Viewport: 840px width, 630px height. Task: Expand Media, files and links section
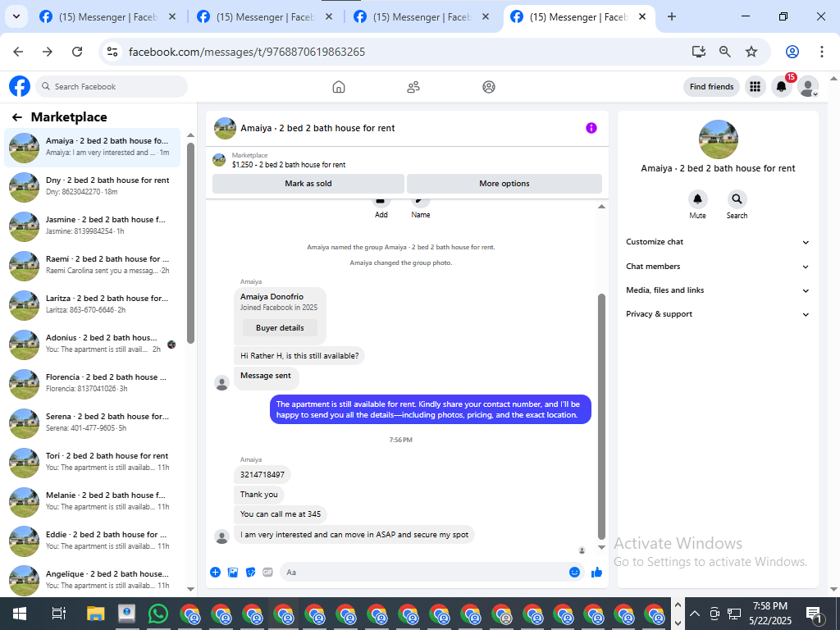(x=718, y=290)
